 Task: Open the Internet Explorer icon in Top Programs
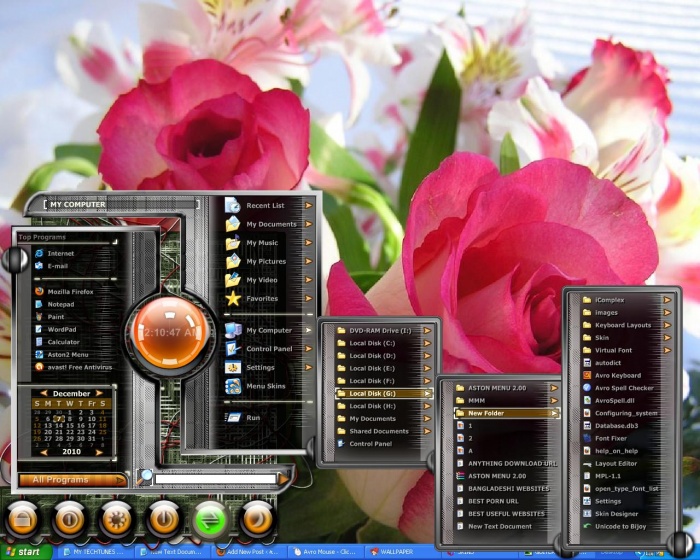pos(39,253)
